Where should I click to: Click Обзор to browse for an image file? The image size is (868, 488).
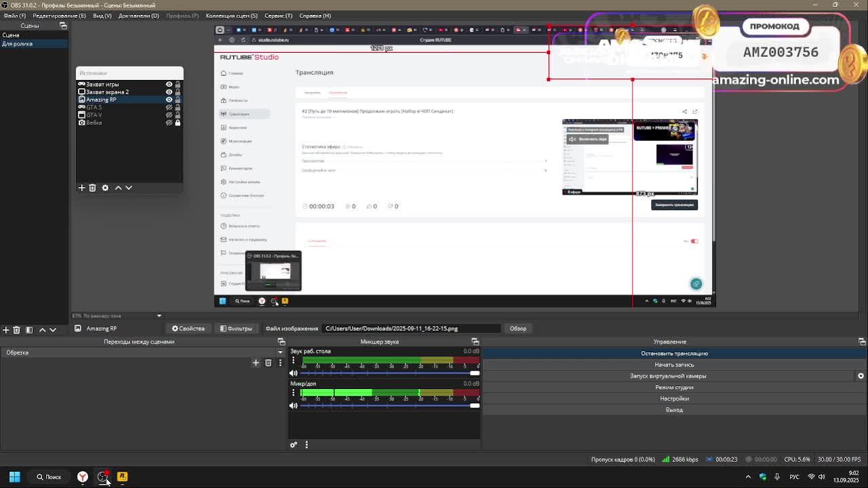tap(518, 329)
